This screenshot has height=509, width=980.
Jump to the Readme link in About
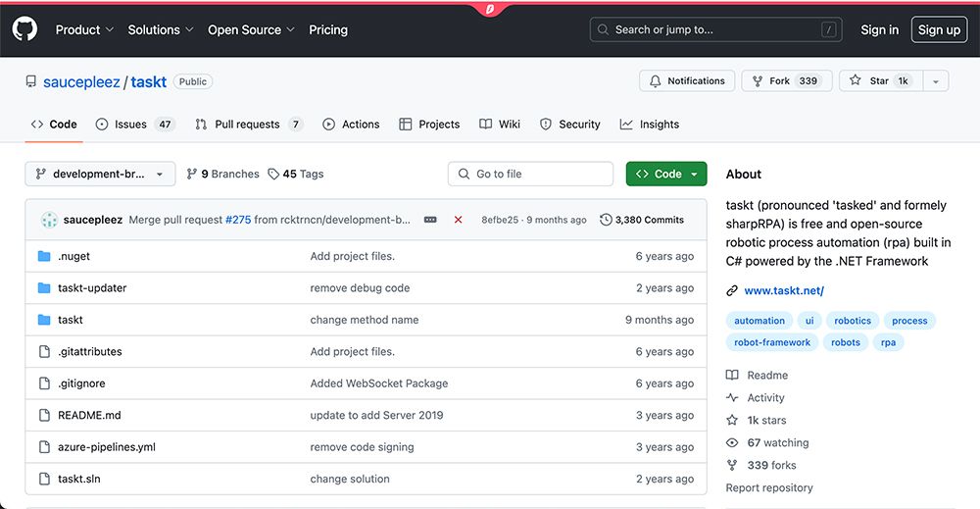tap(757, 376)
